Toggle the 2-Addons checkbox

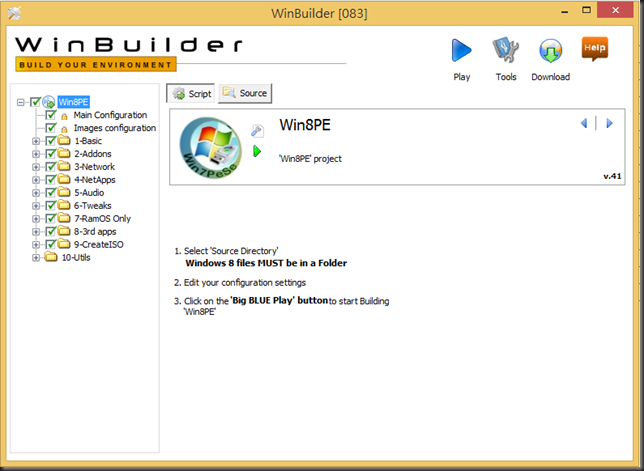point(51,154)
